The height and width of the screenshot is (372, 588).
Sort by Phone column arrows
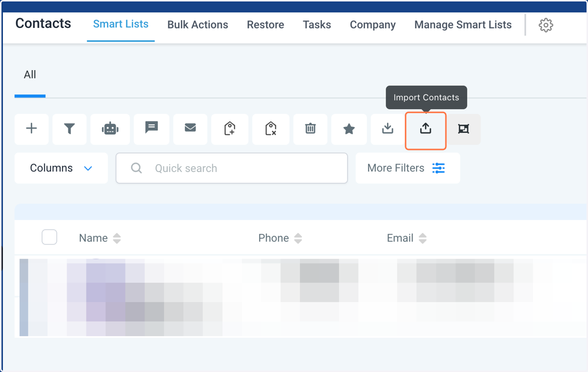(298, 238)
